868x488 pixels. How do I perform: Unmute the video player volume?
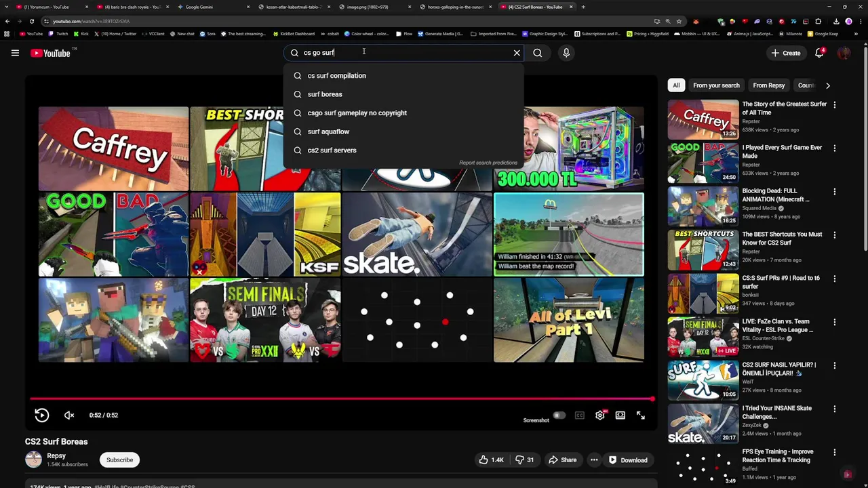pos(69,415)
